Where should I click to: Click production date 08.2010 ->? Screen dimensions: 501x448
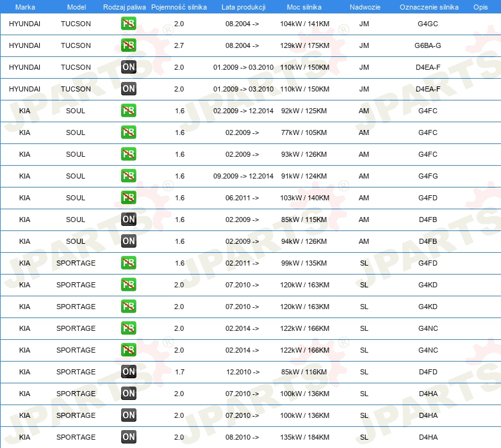(x=242, y=437)
